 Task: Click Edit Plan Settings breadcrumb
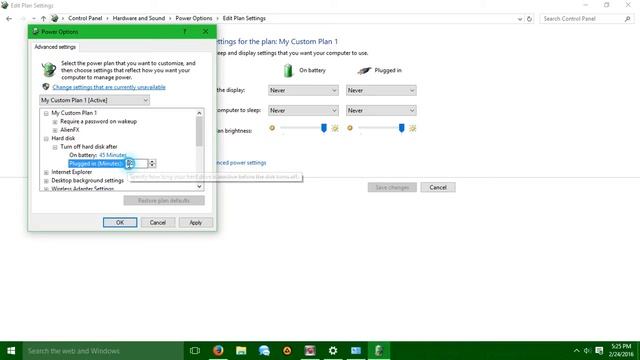(x=244, y=18)
